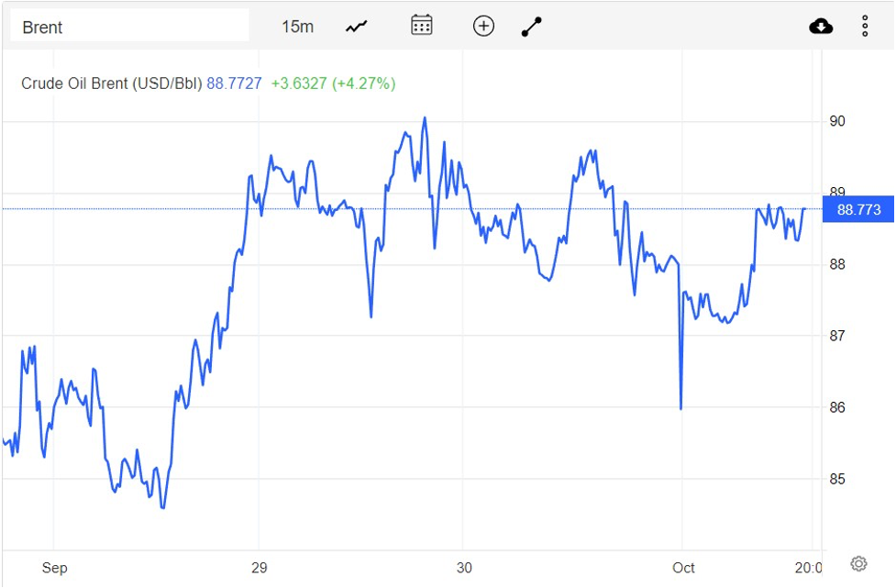Select the trend line drawing tool

532,27
